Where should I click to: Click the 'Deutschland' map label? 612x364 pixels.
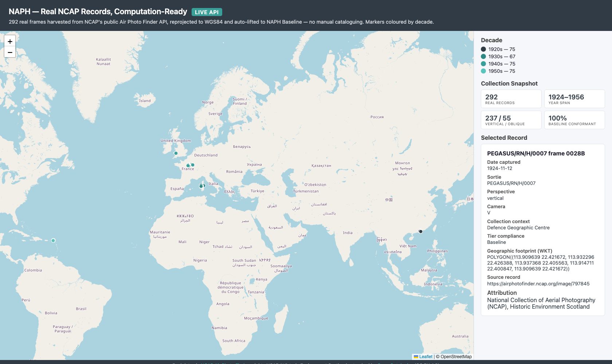[x=206, y=155]
